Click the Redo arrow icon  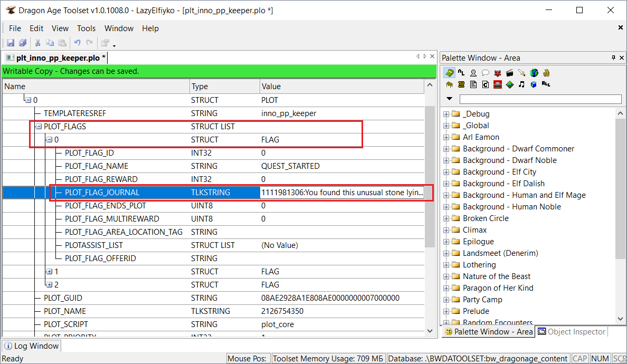click(x=90, y=43)
